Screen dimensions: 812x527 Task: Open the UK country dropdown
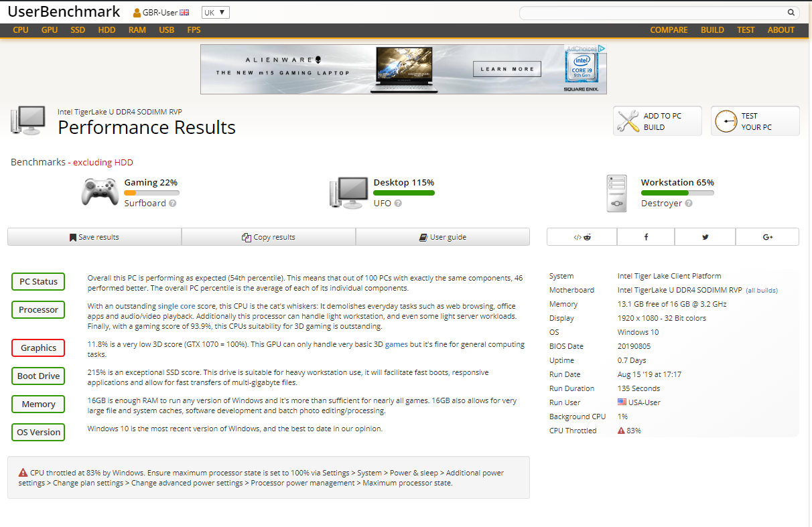[x=216, y=13]
